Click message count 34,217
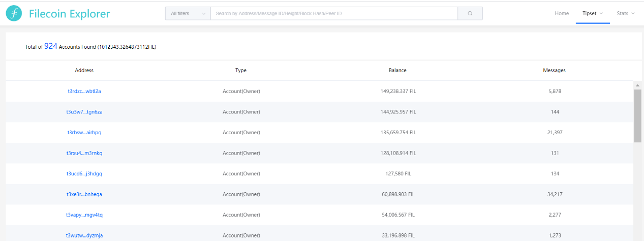 tap(555, 194)
